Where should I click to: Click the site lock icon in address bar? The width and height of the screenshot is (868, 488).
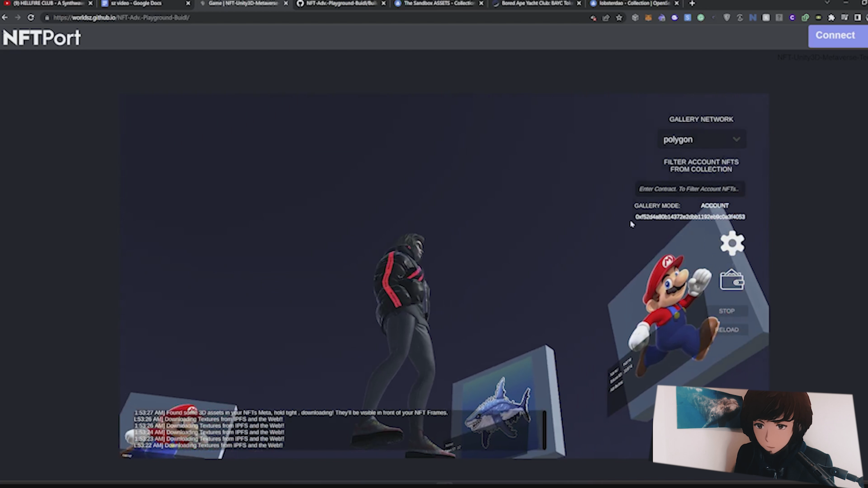tap(47, 18)
